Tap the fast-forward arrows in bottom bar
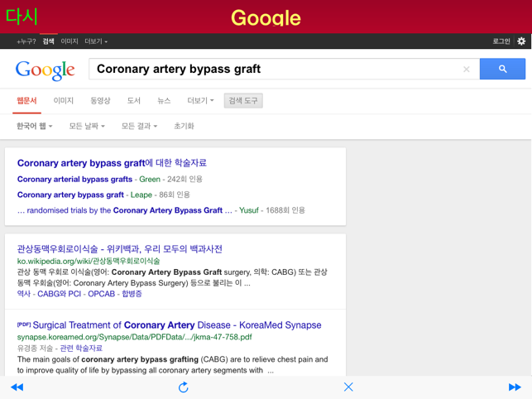The height and width of the screenshot is (399, 532). pyautogui.click(x=515, y=387)
